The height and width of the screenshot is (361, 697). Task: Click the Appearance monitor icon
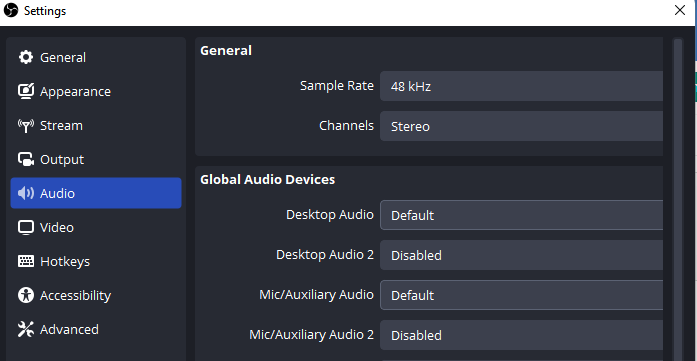[x=26, y=91]
